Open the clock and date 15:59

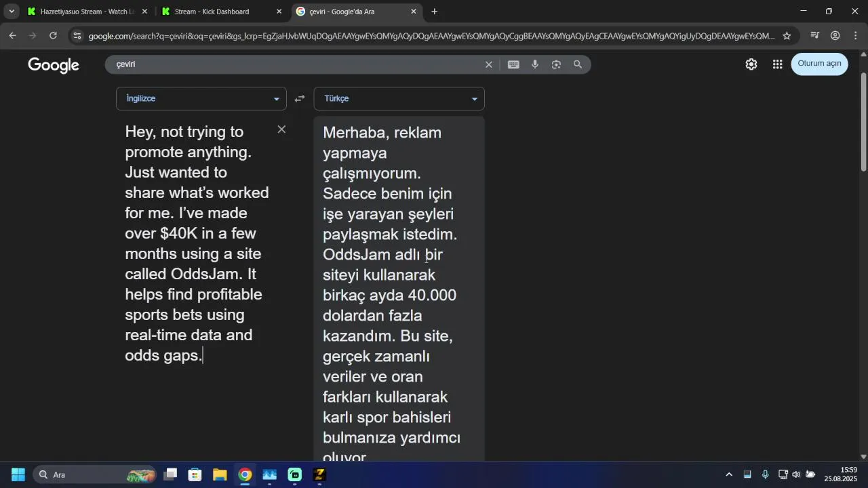click(x=841, y=474)
